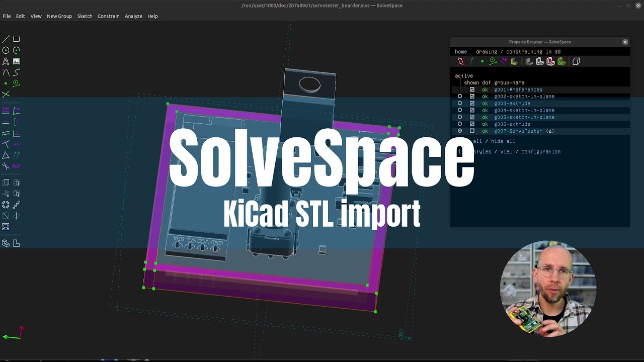Screen dimensions: 644x362
Task: Open the Sketch menu
Action: [85, 16]
